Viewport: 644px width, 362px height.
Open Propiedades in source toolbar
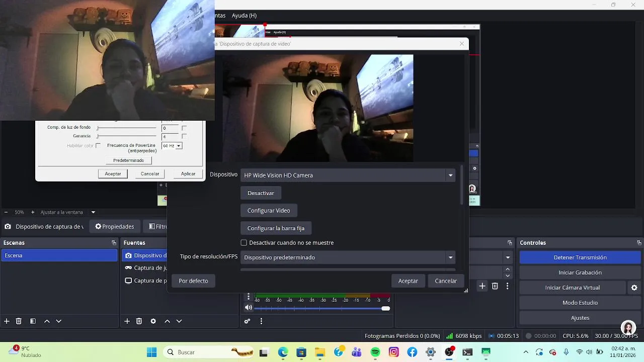pos(115,227)
